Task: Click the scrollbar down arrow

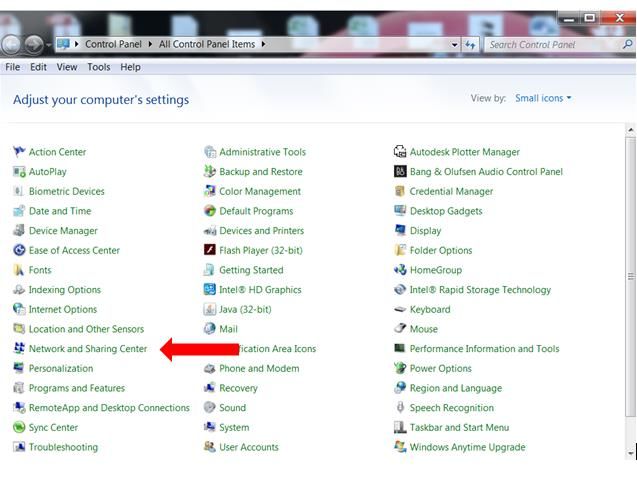Action: point(631,453)
